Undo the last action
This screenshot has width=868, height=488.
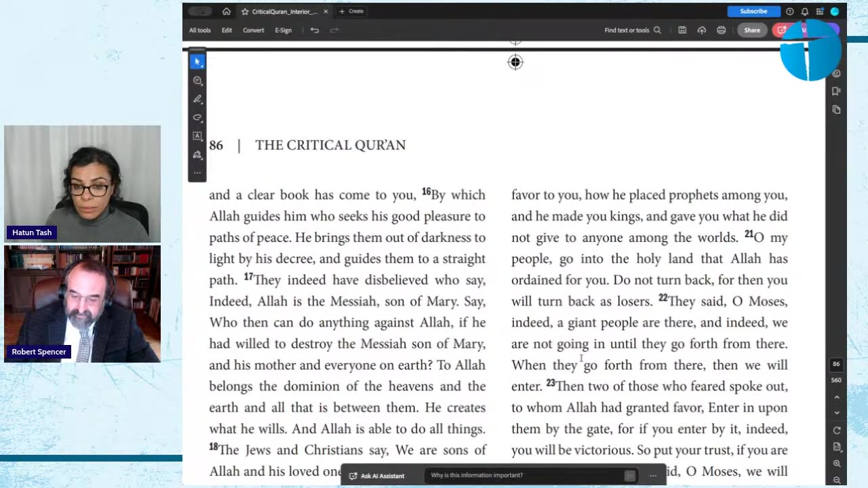[315, 30]
